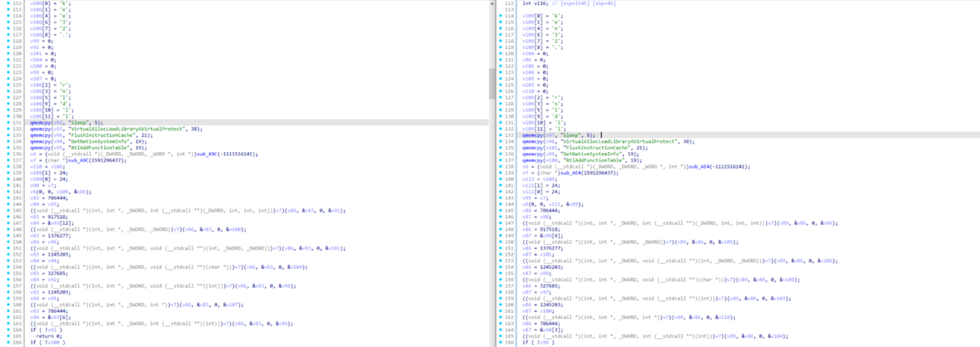Click the left pane vertical scrollbar thumb
This screenshot has width=980, height=347.
(x=492, y=84)
